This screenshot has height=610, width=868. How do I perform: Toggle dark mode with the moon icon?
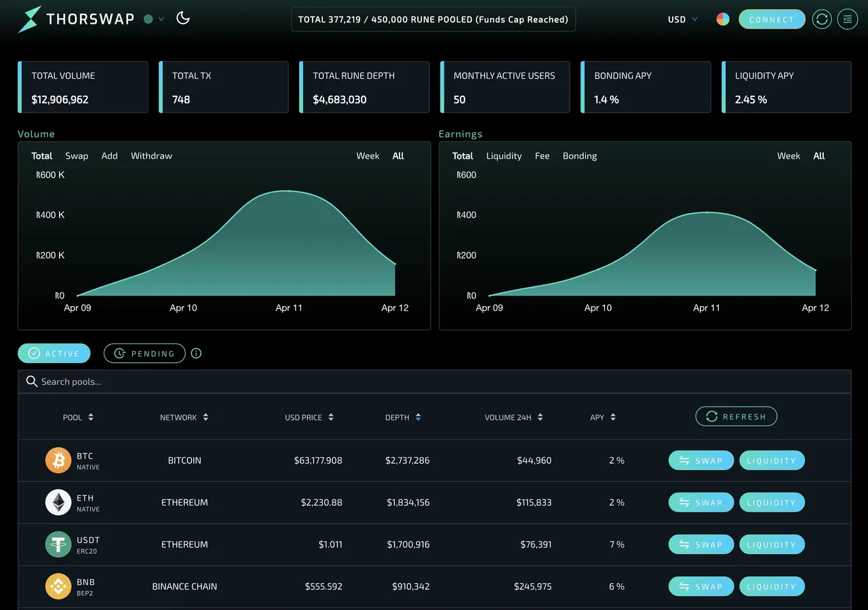tap(182, 18)
